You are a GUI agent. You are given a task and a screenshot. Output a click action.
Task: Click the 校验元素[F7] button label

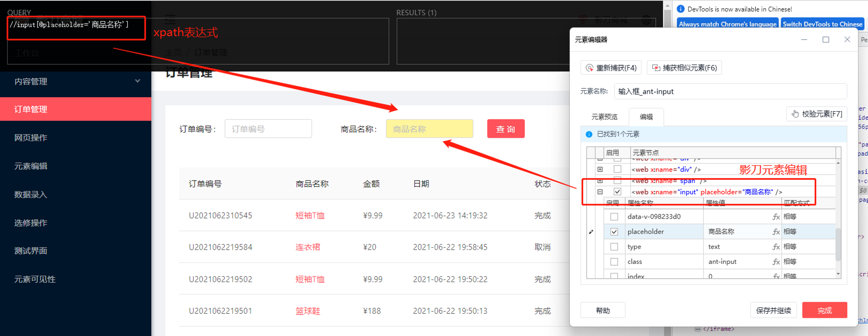(x=822, y=114)
